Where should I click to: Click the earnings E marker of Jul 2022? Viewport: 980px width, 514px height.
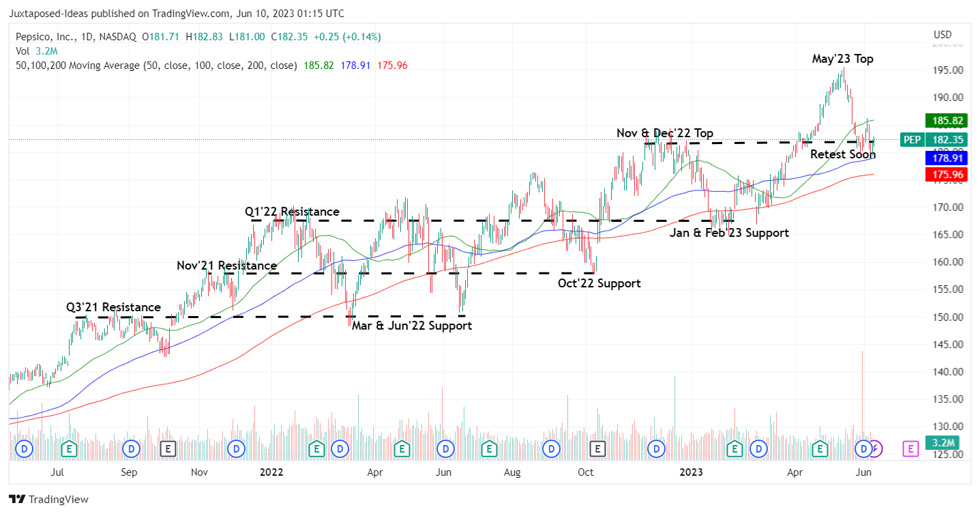point(488,448)
